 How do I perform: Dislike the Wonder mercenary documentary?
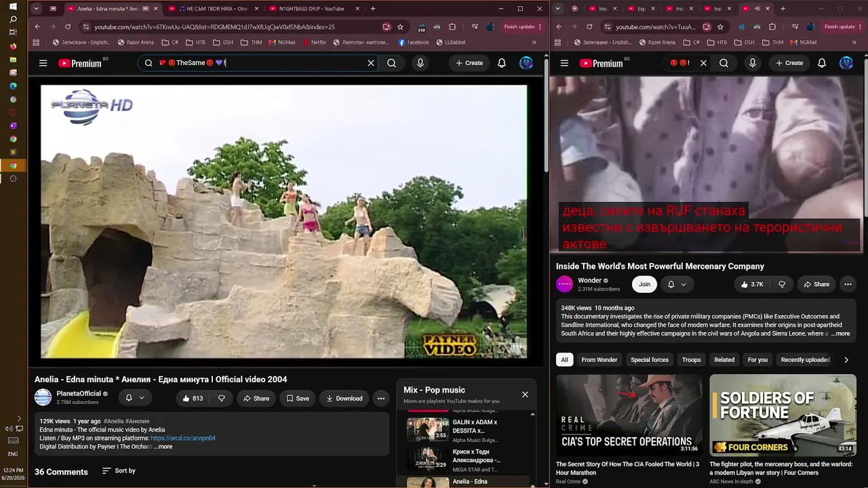click(782, 285)
